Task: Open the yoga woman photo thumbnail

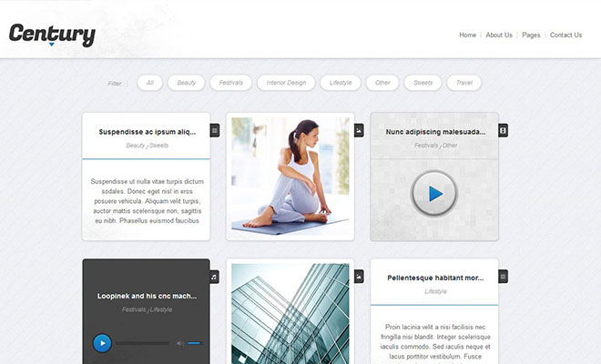Action: pos(290,177)
